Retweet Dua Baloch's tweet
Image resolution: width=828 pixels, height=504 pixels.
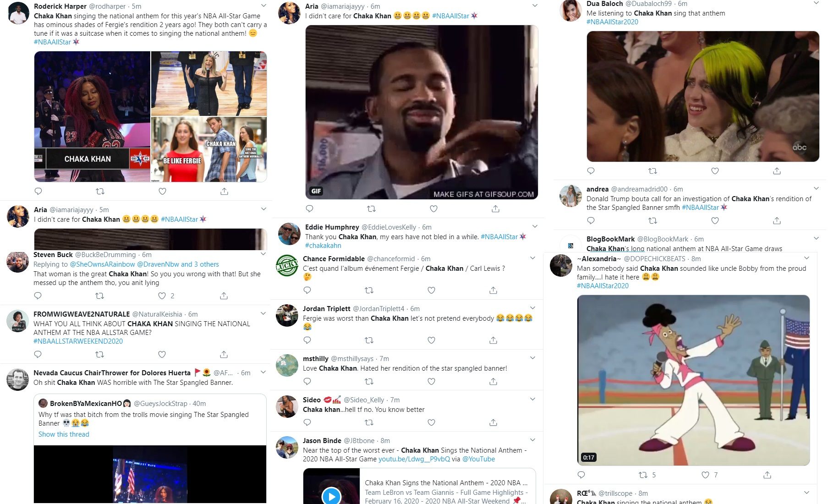point(653,171)
